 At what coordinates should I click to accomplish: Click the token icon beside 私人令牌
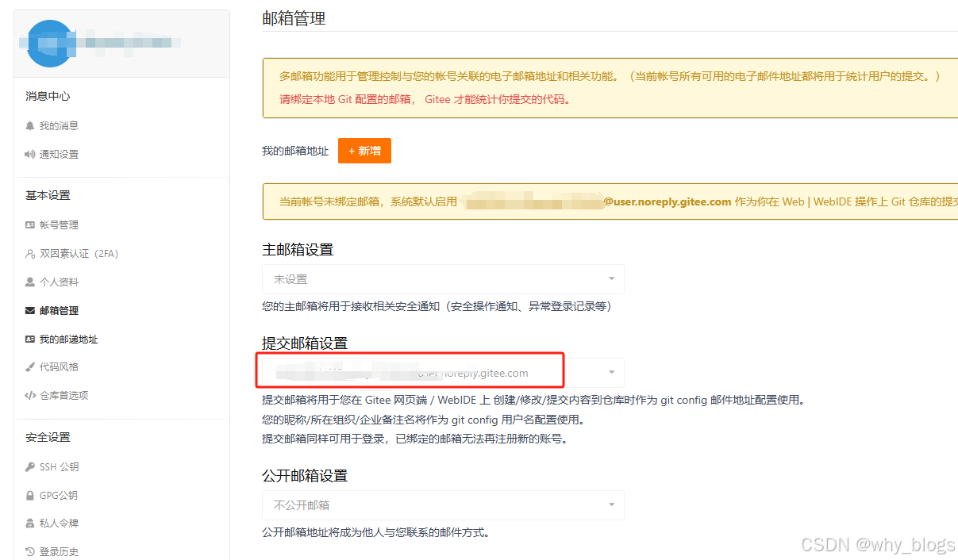tap(30, 524)
